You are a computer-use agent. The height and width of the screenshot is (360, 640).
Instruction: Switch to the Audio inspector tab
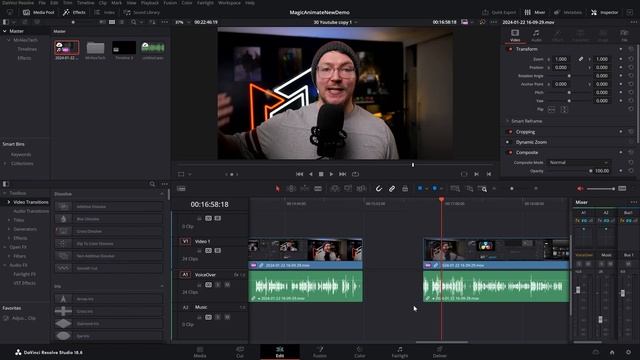tap(536, 35)
